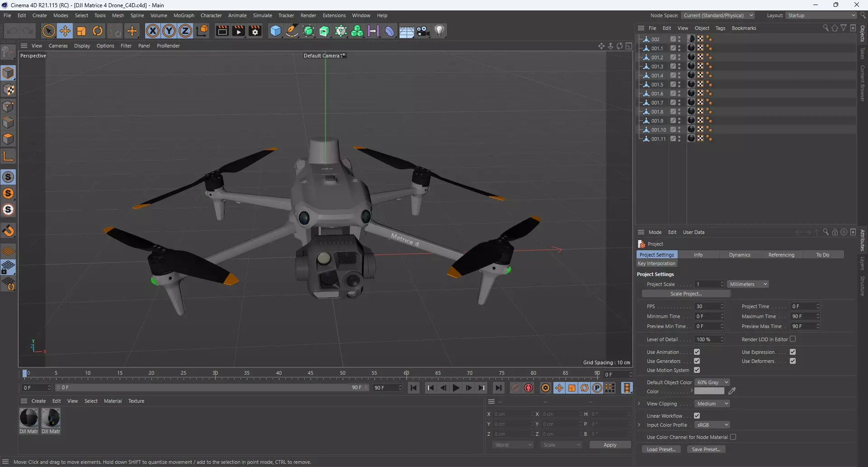This screenshot has height=467, width=868.
Task: Toggle Y-axis lock
Action: [169, 31]
